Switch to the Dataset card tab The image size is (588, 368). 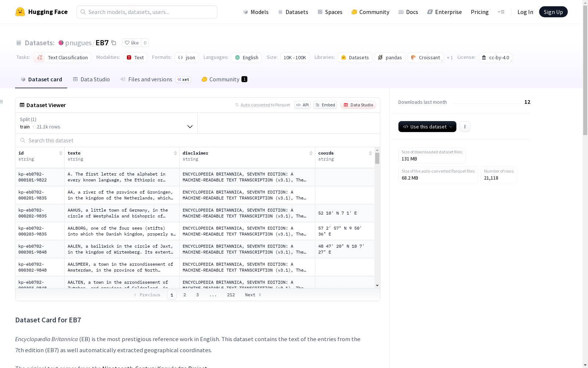41,79
